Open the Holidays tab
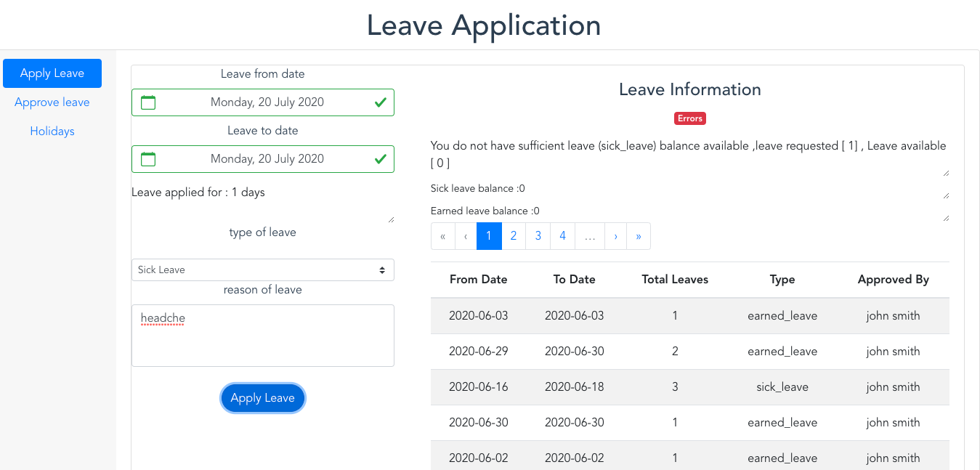This screenshot has width=980, height=470. coord(52,131)
